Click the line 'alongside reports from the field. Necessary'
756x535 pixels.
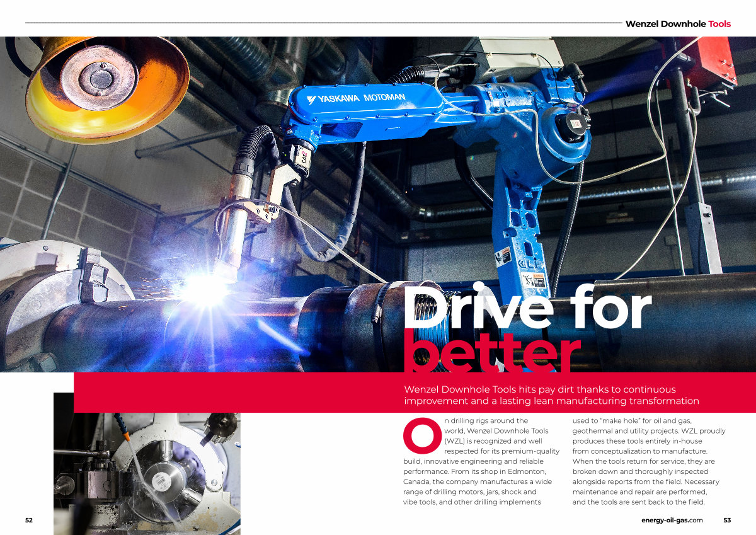point(646,481)
